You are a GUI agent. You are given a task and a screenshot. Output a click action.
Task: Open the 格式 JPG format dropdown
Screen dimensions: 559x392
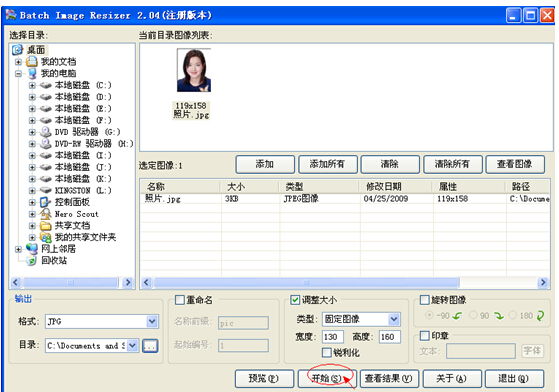[152, 321]
